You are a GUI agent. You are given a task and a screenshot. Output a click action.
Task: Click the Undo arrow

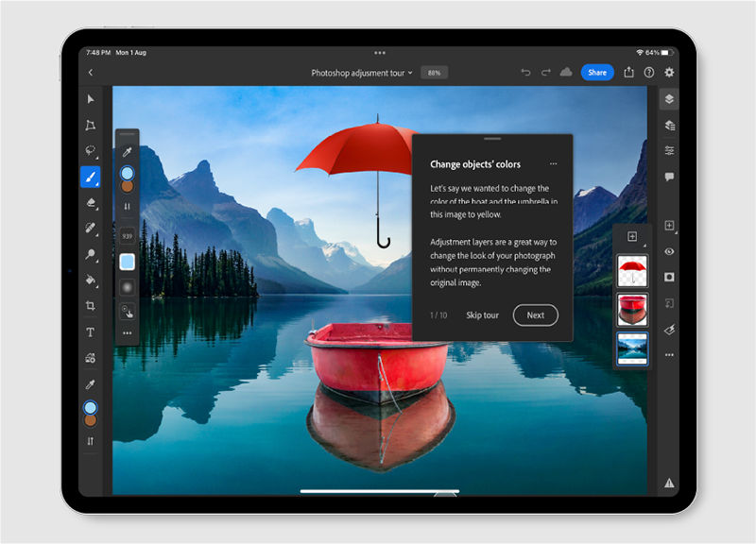(525, 72)
